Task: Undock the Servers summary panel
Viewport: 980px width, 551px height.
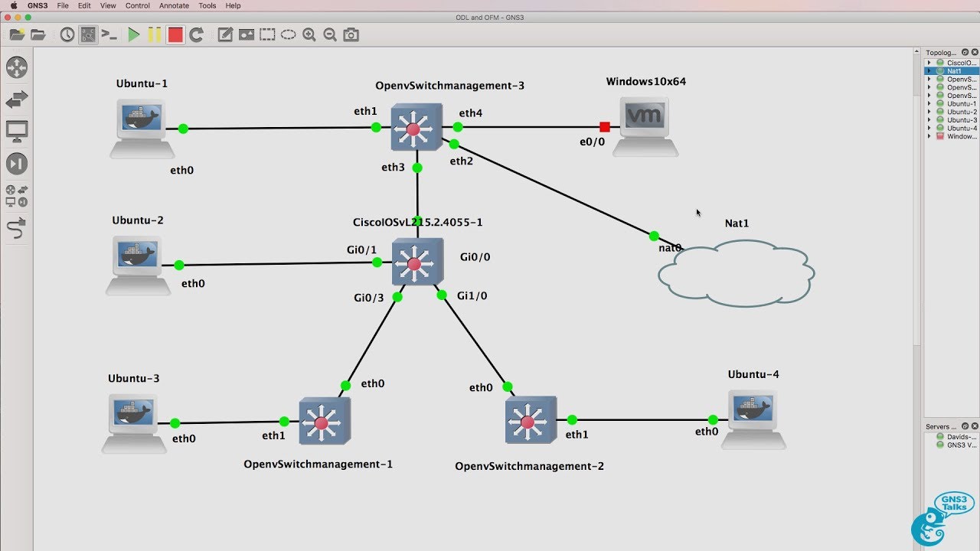Action: pos(965,426)
